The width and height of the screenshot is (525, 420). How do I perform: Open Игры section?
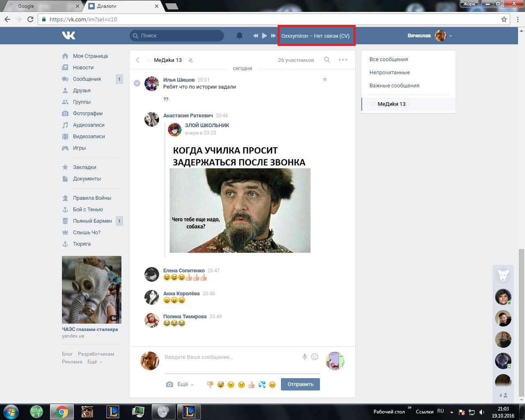coord(79,148)
